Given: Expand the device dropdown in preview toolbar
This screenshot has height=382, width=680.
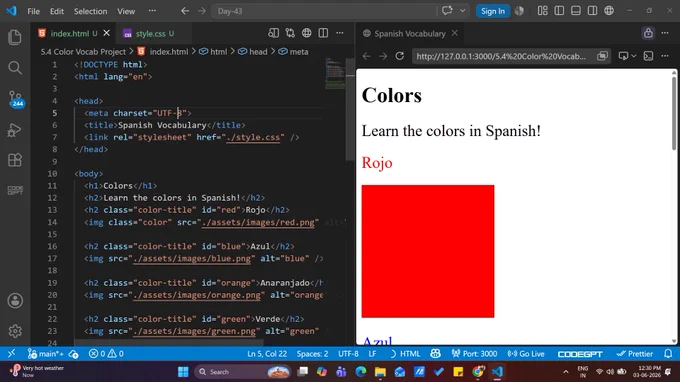Looking at the screenshot, I should point(634,56).
